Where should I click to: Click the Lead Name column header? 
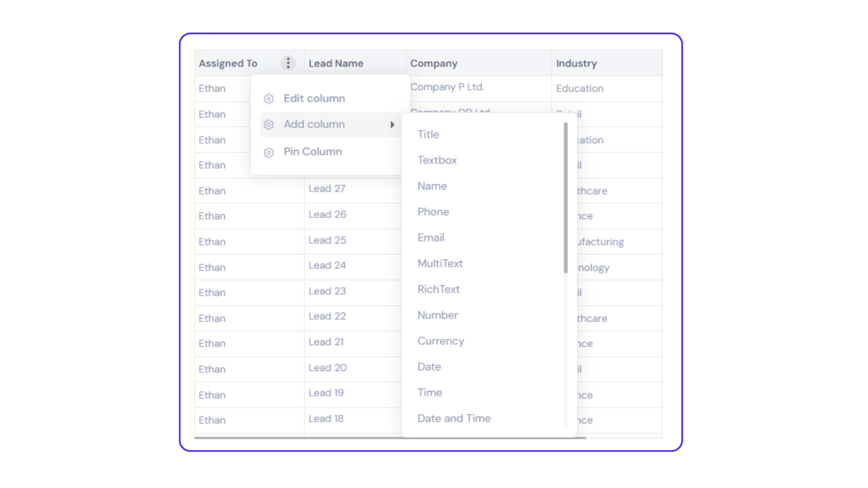(336, 63)
